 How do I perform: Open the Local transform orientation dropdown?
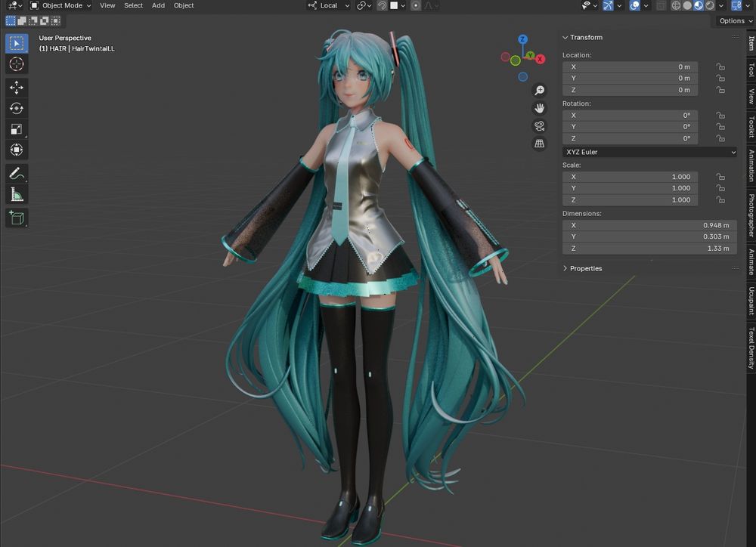pyautogui.click(x=329, y=6)
